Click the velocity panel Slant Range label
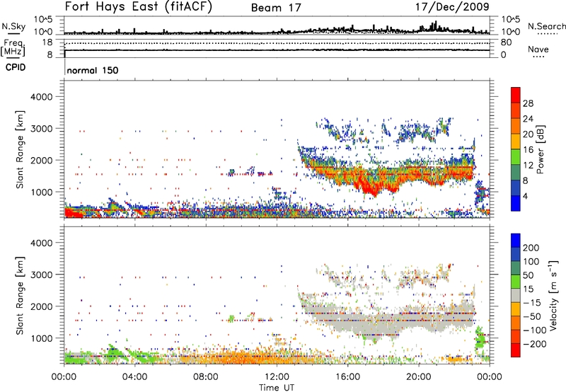 (20, 295)
